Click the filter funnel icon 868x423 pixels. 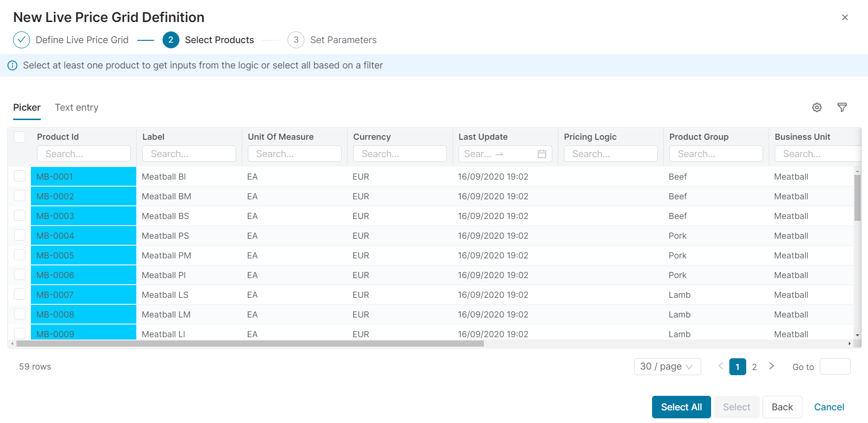tap(842, 107)
